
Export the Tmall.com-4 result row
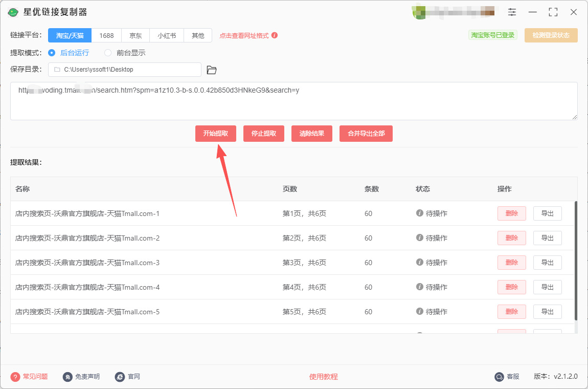coord(548,287)
